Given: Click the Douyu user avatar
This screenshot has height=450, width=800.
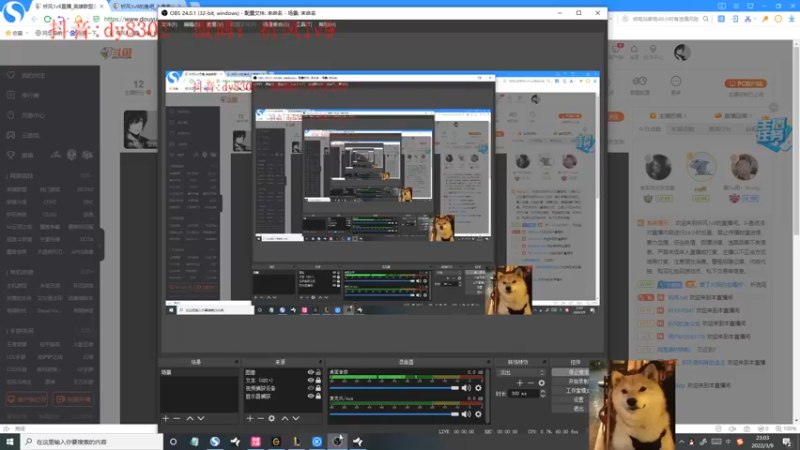Looking at the screenshot, I should (682, 52).
